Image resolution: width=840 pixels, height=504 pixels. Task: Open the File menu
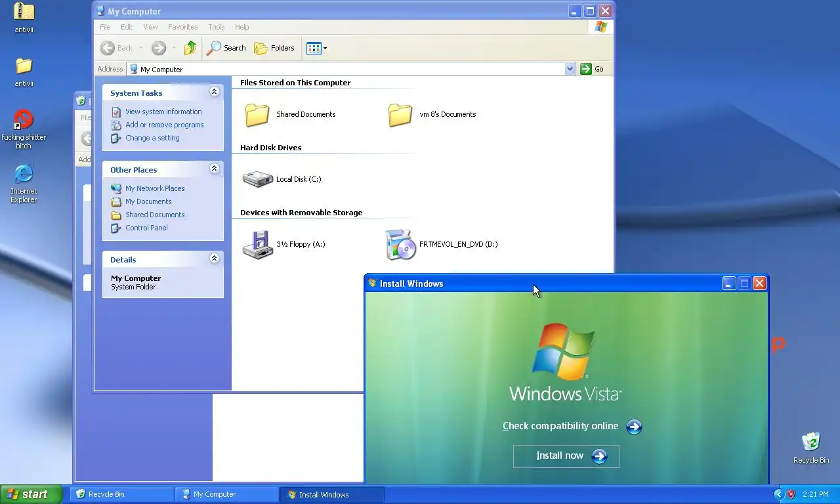[x=105, y=27]
